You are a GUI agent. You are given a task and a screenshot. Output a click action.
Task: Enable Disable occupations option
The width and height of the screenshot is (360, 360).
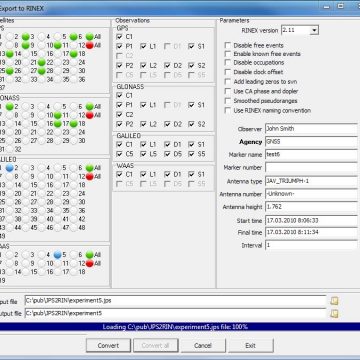click(228, 62)
